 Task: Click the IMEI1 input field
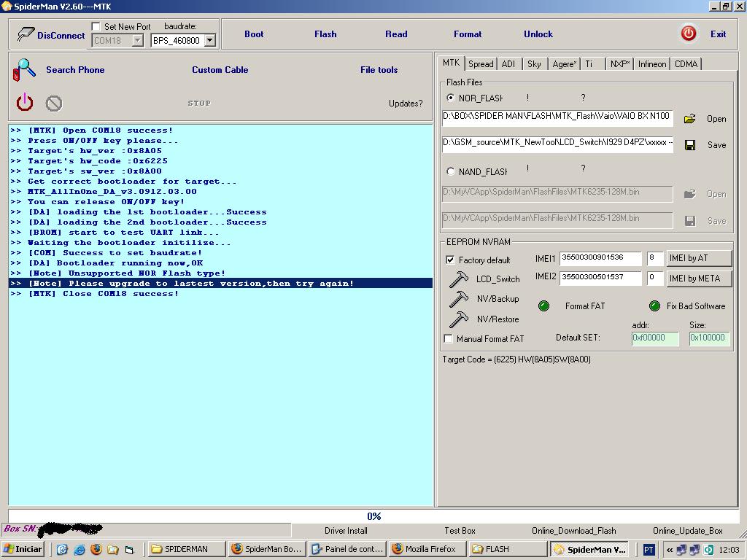600,257
